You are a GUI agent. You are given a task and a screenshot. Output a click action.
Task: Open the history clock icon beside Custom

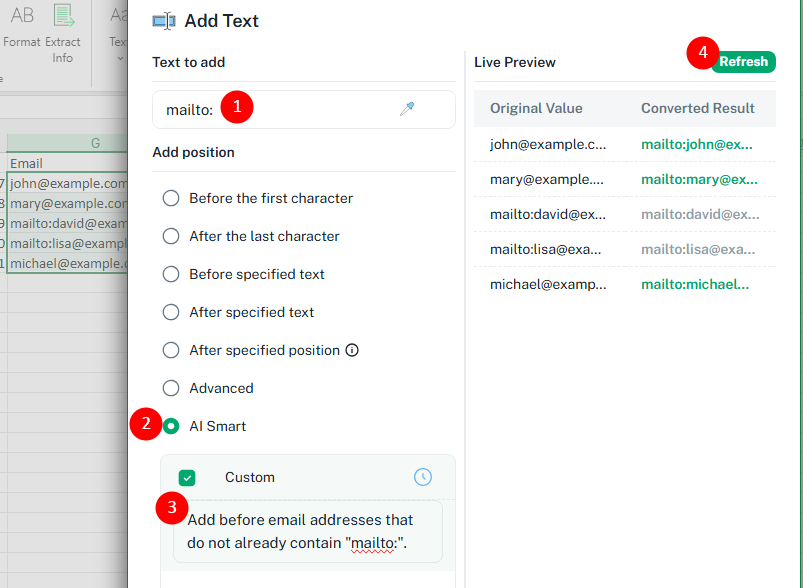pyautogui.click(x=422, y=477)
